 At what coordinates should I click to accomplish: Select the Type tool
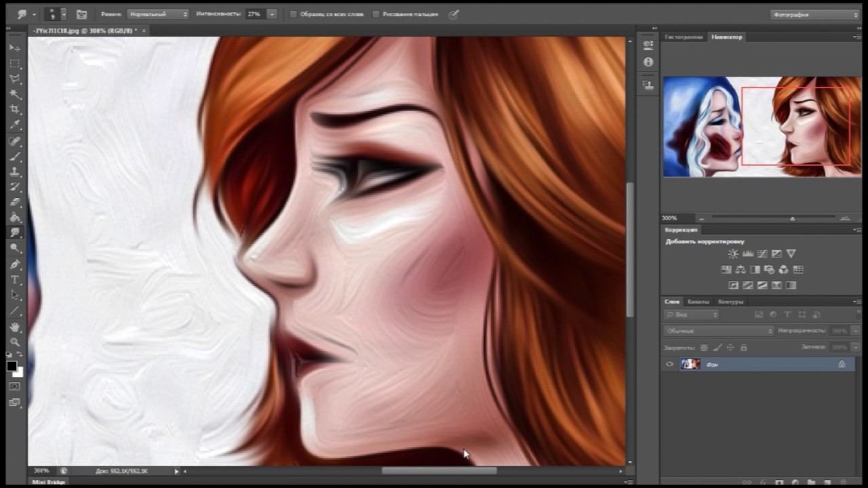click(15, 280)
